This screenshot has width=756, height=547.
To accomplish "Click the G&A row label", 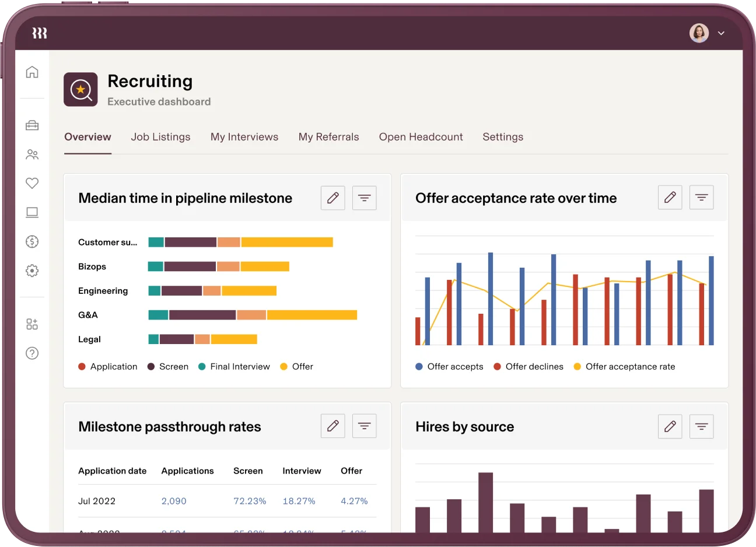I will (88, 315).
